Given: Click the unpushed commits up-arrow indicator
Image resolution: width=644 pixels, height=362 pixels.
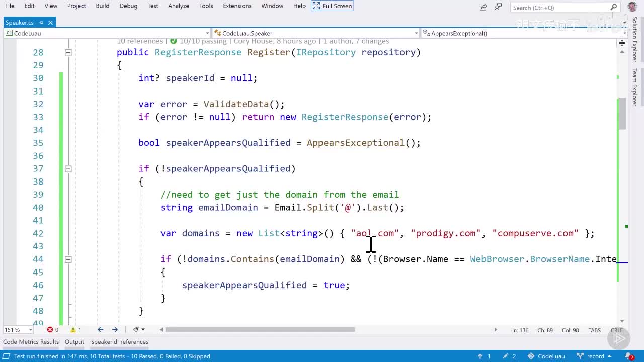Looking at the screenshot, I should pos(484,356).
